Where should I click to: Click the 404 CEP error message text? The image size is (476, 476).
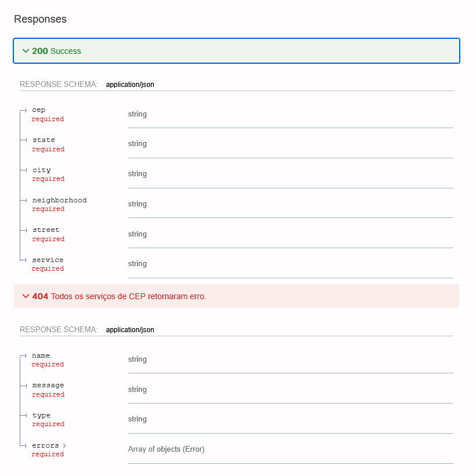pyautogui.click(x=128, y=296)
